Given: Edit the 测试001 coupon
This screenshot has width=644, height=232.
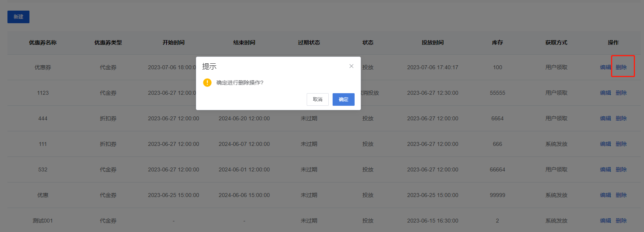Looking at the screenshot, I should (606, 221).
